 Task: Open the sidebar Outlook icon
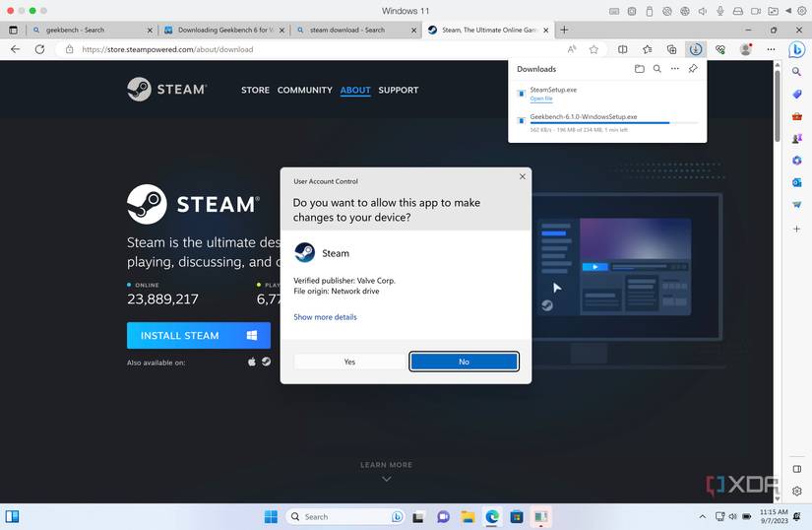796,182
